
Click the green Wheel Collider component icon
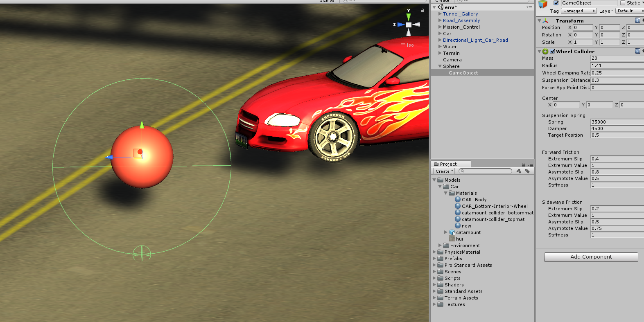click(545, 52)
